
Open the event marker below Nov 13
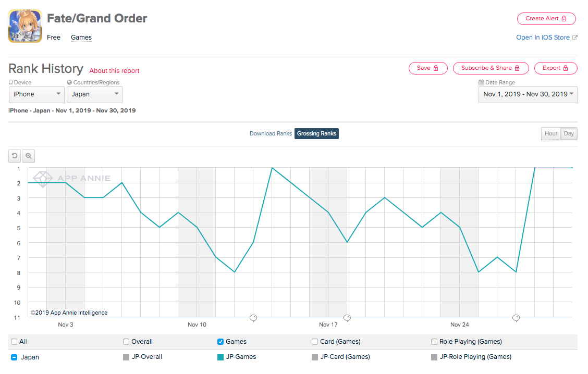pos(253,318)
